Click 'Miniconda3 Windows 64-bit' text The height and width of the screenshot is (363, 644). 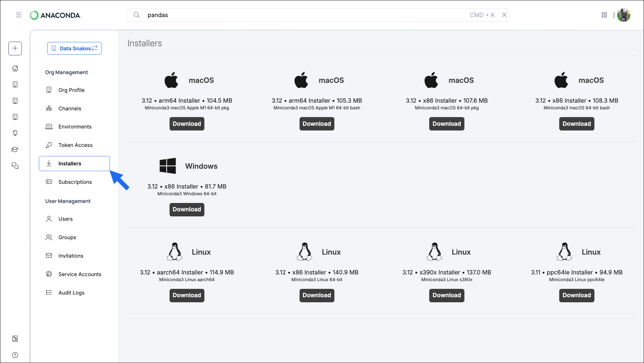tap(187, 194)
